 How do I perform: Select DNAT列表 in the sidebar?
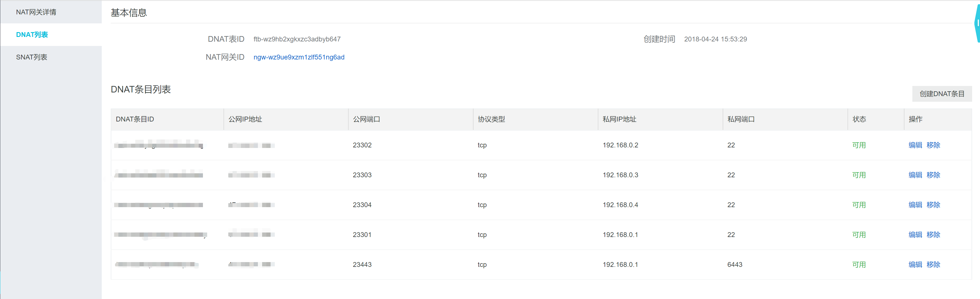click(x=32, y=35)
